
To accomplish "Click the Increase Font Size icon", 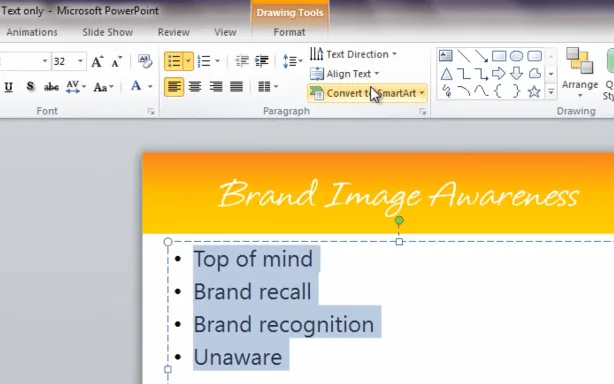I will point(97,61).
